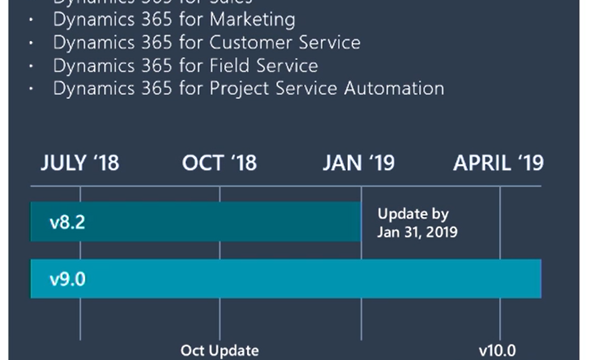This screenshot has width=590, height=360.
Task: Click the v9.0 bright teal timeline bar
Action: [286, 279]
